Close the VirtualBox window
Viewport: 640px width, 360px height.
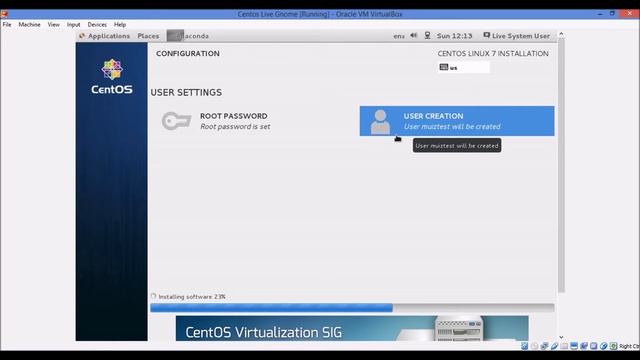[629, 14]
